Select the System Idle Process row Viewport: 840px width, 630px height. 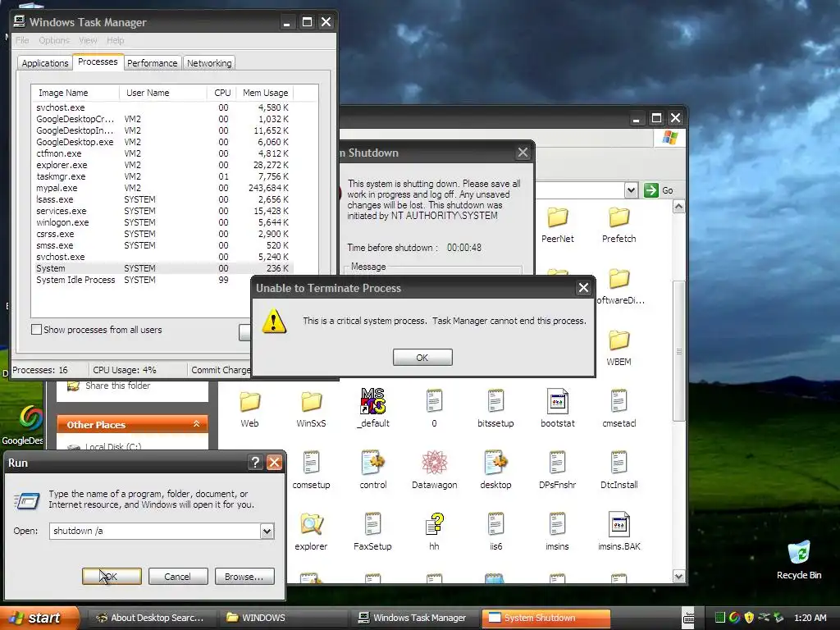(162, 280)
